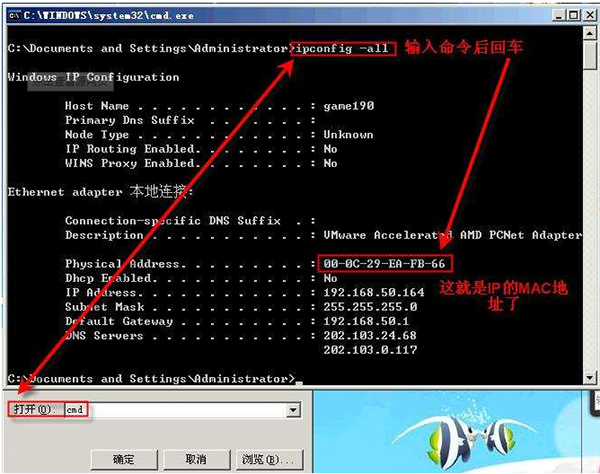The width and height of the screenshot is (600, 474).
Task: Minimize the cmd.exe window
Action: [559, 15]
